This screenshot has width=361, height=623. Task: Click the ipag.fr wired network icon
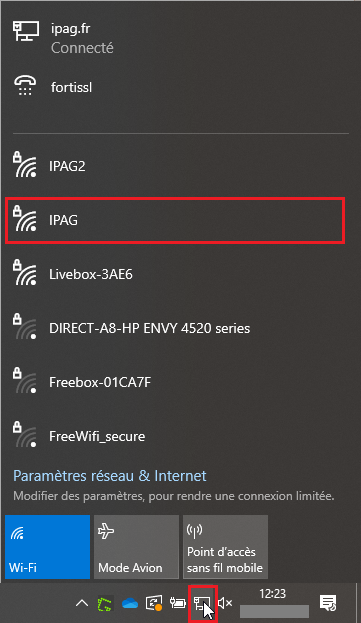[x=26, y=31]
